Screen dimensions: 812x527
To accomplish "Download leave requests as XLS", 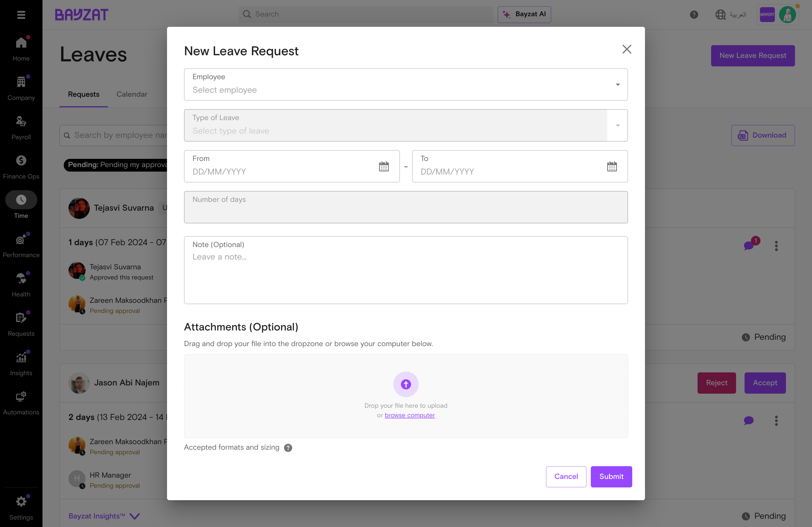I will [x=763, y=135].
